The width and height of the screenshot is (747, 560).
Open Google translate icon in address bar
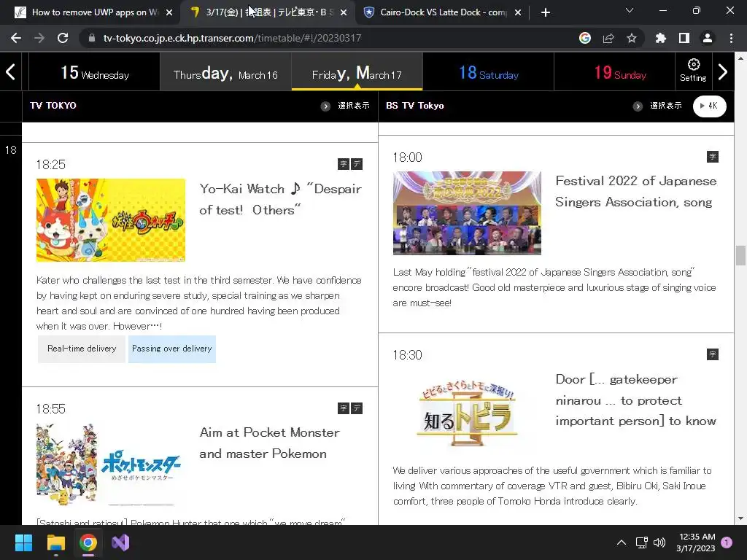click(584, 38)
